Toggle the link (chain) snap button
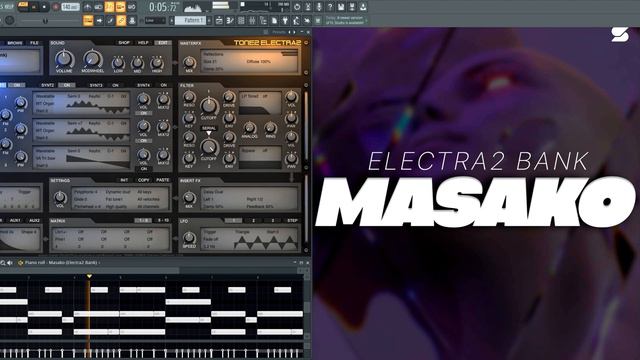 pos(121,20)
